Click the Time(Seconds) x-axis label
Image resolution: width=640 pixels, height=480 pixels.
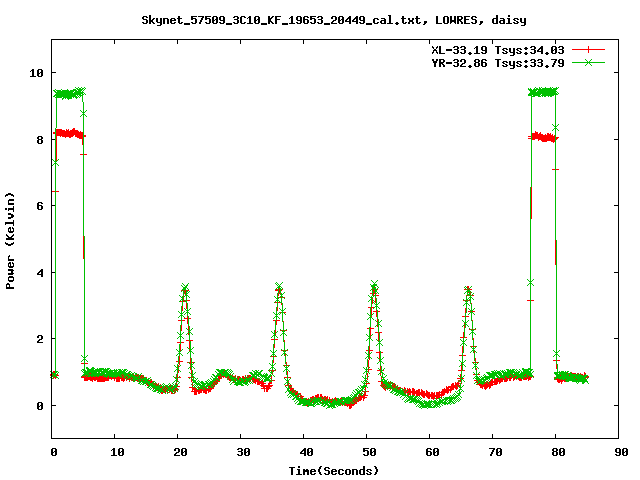334,471
